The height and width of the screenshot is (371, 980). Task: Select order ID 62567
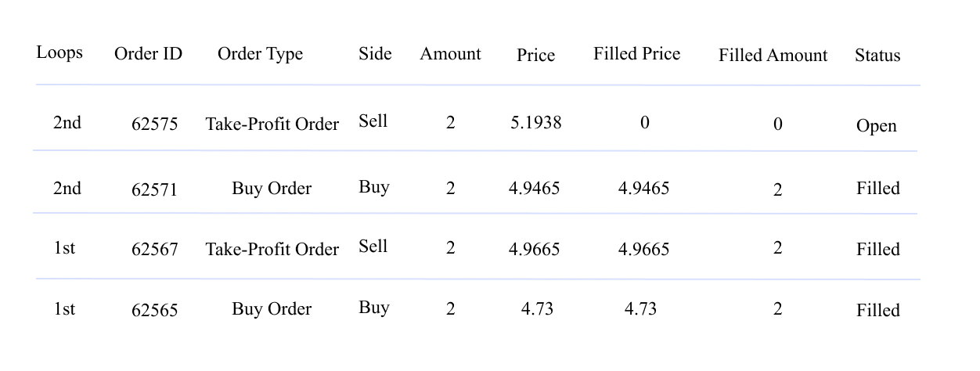154,250
